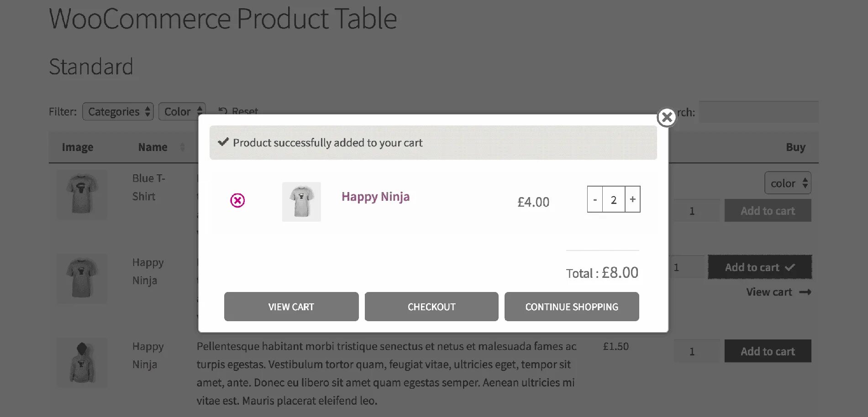
Task: Open the Color filter dropdown
Action: pyautogui.click(x=182, y=112)
